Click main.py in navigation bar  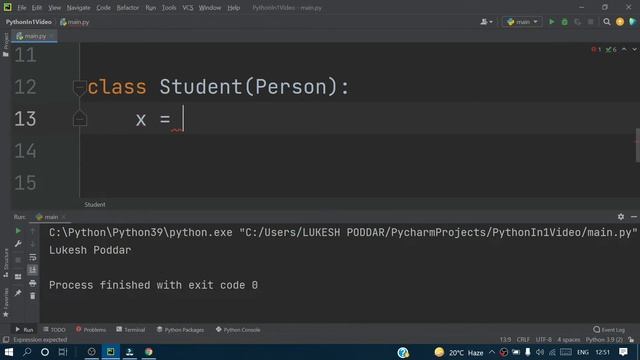click(x=75, y=22)
